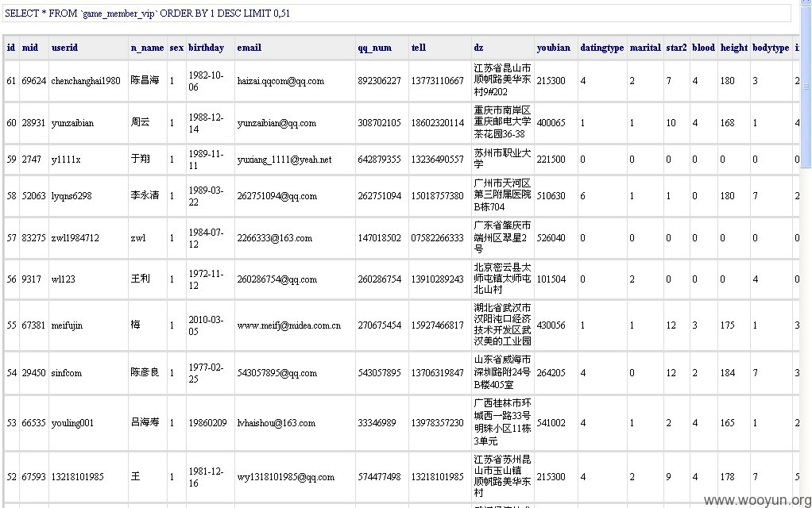Image resolution: width=812 pixels, height=508 pixels.
Task: Sort by the datingtype column header
Action: point(601,48)
